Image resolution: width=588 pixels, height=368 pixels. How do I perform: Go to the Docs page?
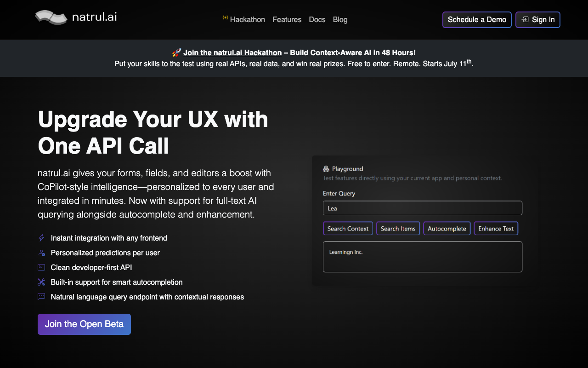click(x=317, y=19)
